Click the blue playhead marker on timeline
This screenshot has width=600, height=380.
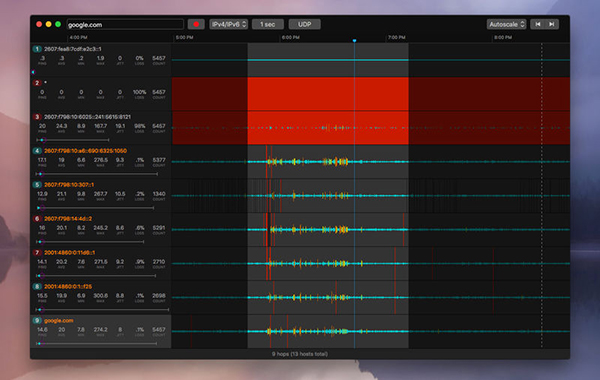tap(354, 41)
